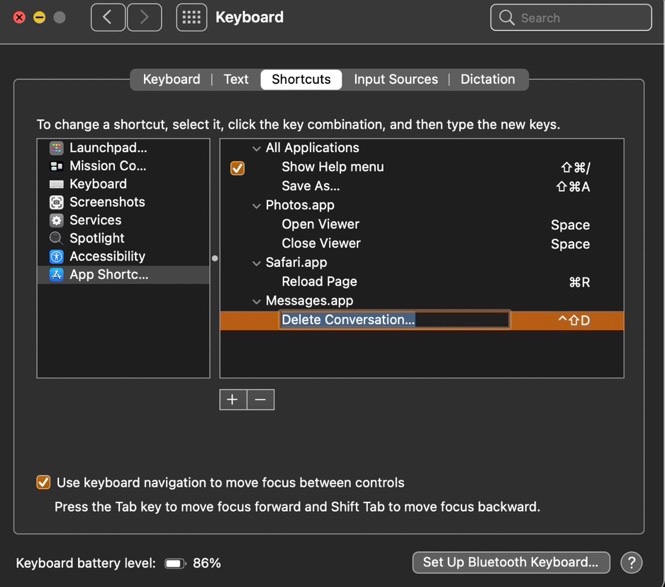Switch to the Keyboard tab
665x587 pixels.
click(x=171, y=79)
